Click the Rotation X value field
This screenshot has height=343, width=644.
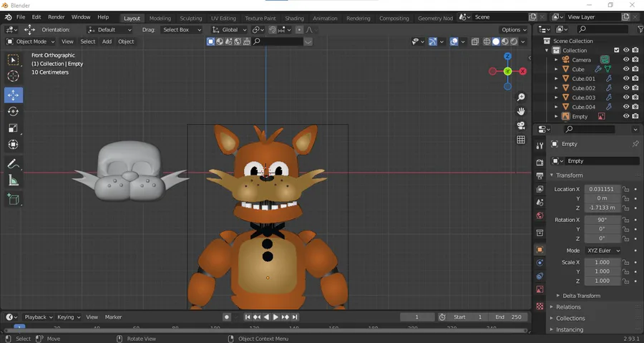click(x=602, y=220)
